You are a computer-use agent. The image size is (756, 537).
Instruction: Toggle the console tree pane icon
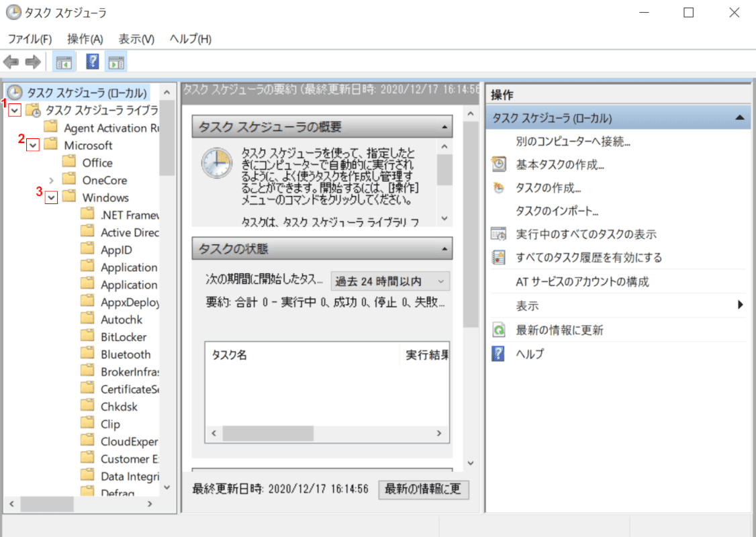(64, 62)
